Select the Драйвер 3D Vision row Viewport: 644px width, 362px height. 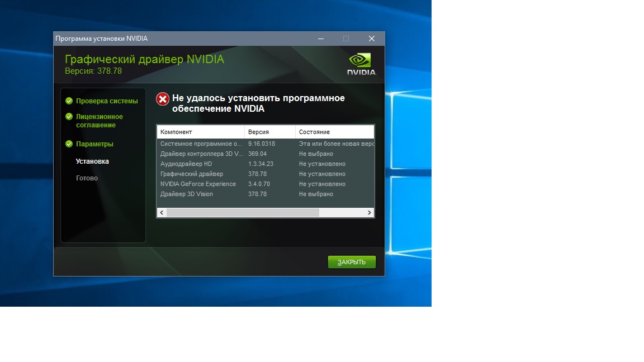click(266, 194)
